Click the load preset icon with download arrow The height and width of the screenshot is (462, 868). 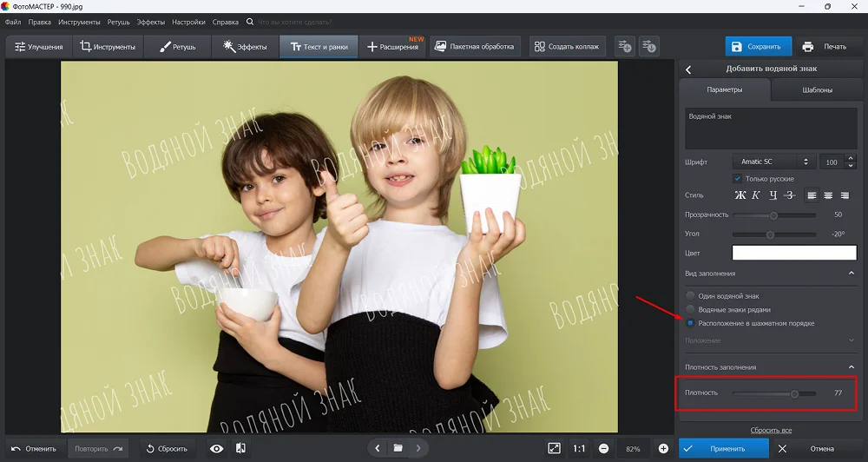pyautogui.click(x=648, y=47)
